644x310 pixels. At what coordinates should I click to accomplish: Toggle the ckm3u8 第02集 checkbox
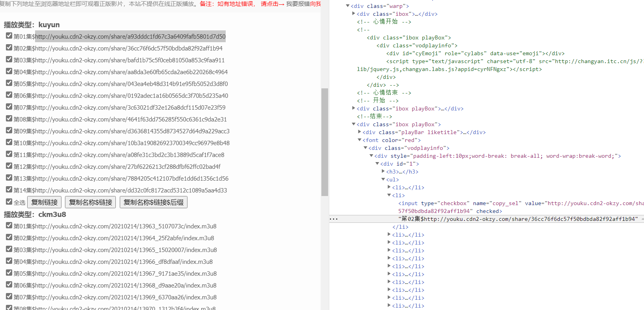[x=9, y=237]
